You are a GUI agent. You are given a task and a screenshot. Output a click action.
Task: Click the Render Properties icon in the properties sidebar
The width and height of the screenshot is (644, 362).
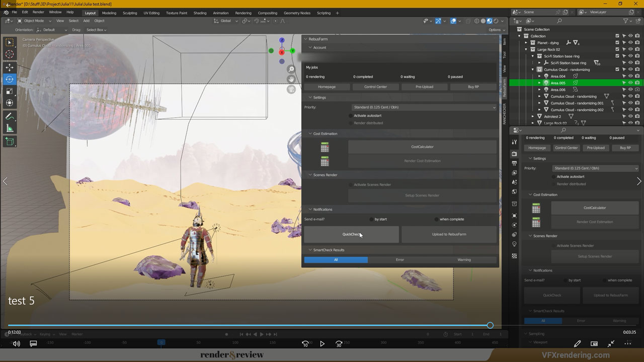(x=514, y=154)
